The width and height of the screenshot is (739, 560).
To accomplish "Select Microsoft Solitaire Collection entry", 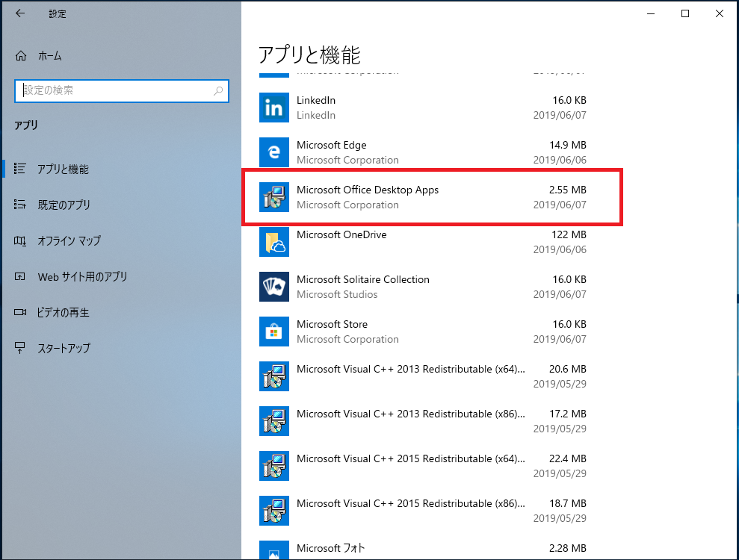I will pos(423,287).
